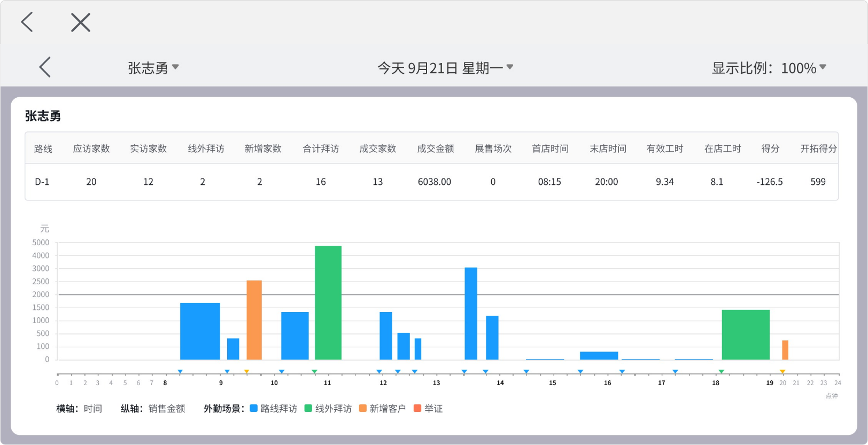The width and height of the screenshot is (868, 445).
Task: Close the page with the X icon
Action: tap(81, 22)
